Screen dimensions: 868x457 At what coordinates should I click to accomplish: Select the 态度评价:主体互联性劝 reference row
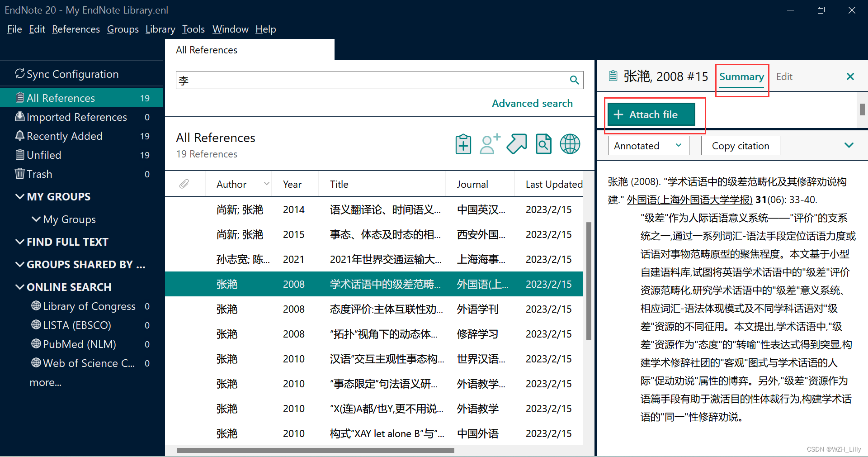click(374, 309)
